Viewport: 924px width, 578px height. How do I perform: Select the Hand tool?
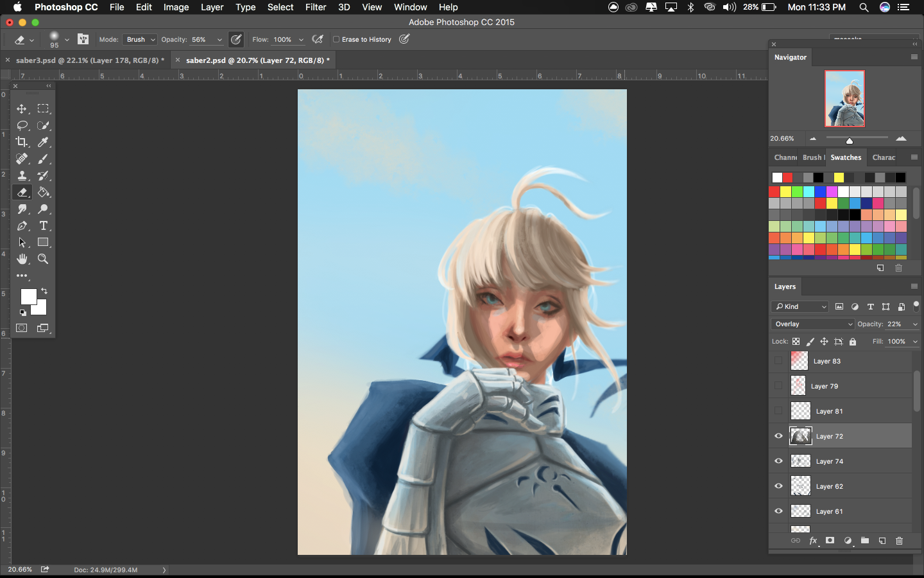point(22,259)
